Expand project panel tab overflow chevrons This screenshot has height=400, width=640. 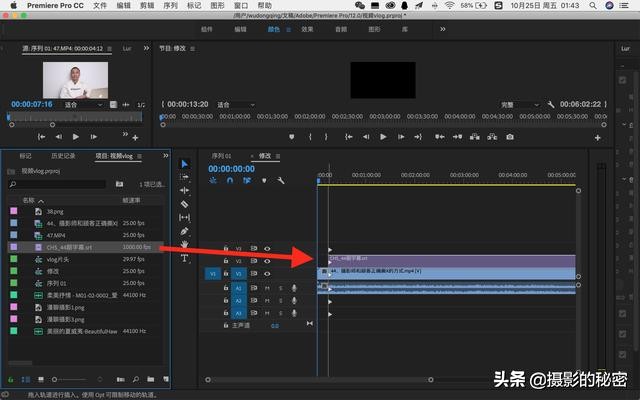click(166, 156)
